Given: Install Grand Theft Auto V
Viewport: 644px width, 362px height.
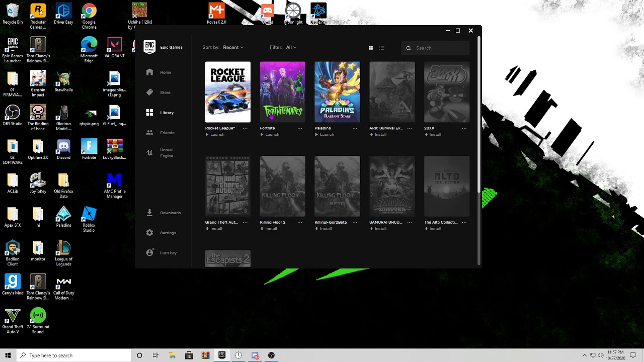Looking at the screenshot, I should pos(214,229).
